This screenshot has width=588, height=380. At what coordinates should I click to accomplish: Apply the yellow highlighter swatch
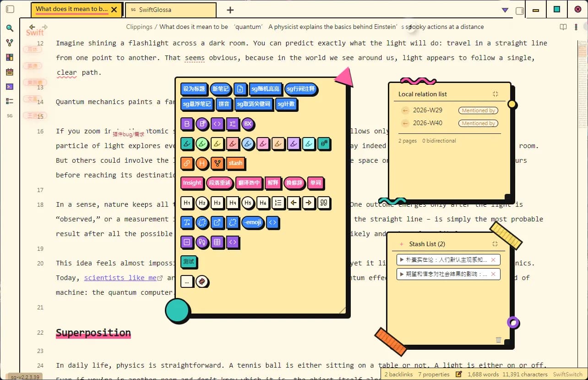click(217, 144)
